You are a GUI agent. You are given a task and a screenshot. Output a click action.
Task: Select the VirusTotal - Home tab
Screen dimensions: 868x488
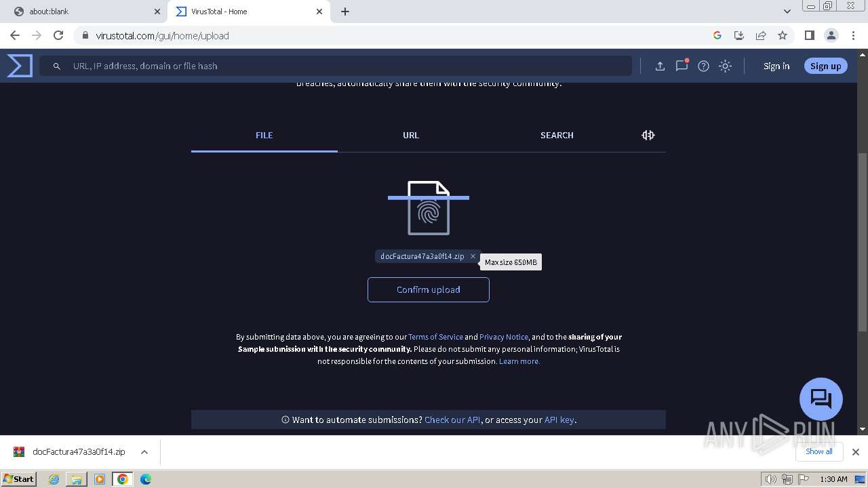coord(249,12)
